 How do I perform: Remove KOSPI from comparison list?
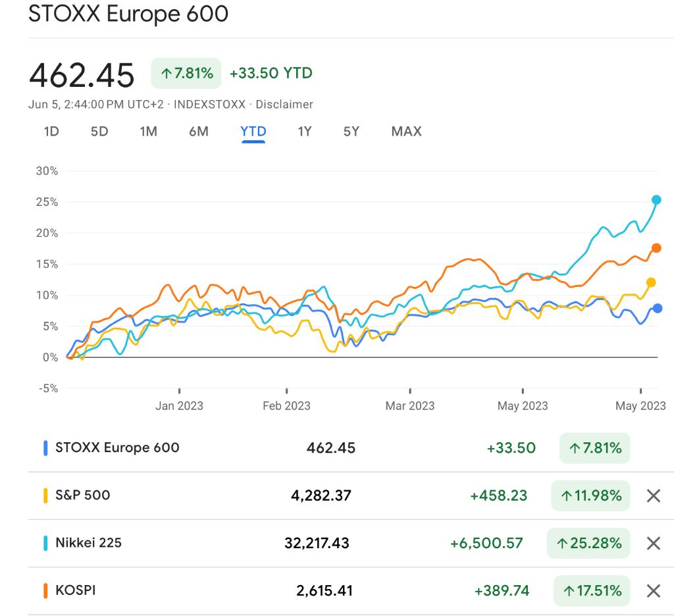(653, 590)
